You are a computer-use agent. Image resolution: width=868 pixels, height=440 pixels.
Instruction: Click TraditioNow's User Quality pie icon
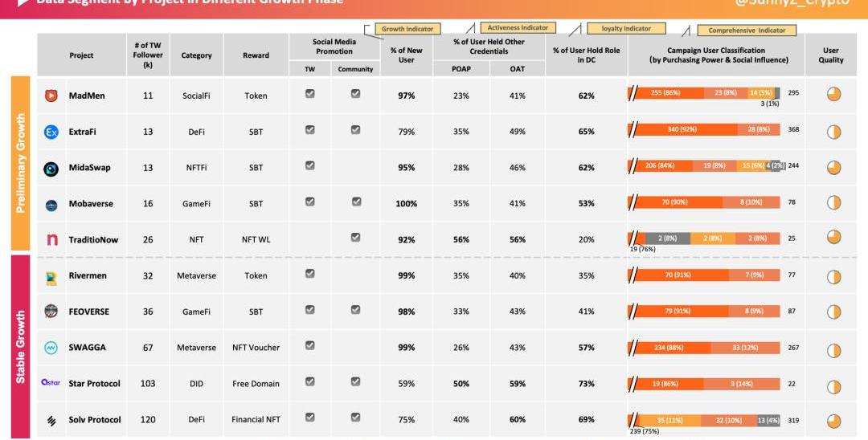[x=833, y=237]
